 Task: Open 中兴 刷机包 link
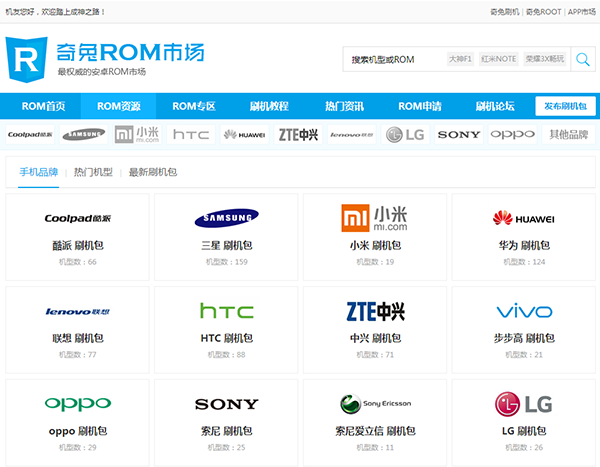[x=375, y=338]
